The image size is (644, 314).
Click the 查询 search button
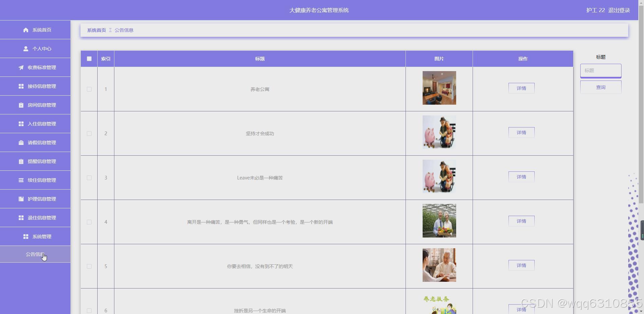[601, 87]
